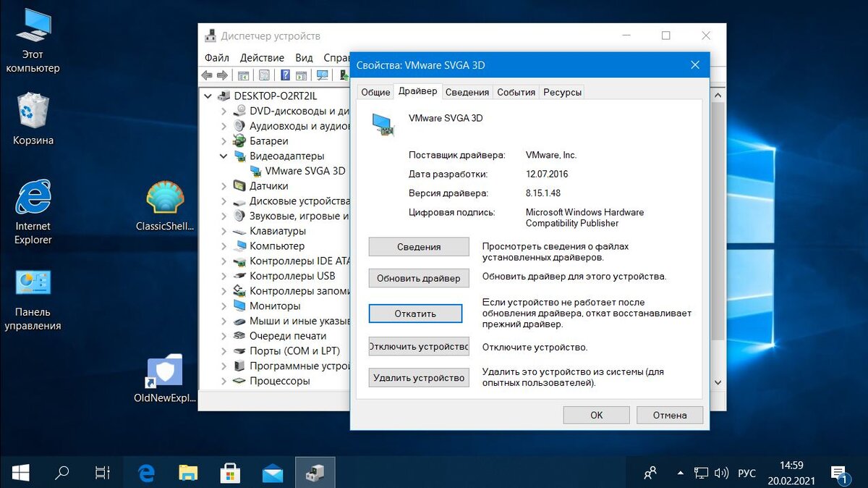Viewport: 868px width, 488px height.
Task: Click the Properties sheet toolbar icon in Device Manager
Action: (264, 75)
